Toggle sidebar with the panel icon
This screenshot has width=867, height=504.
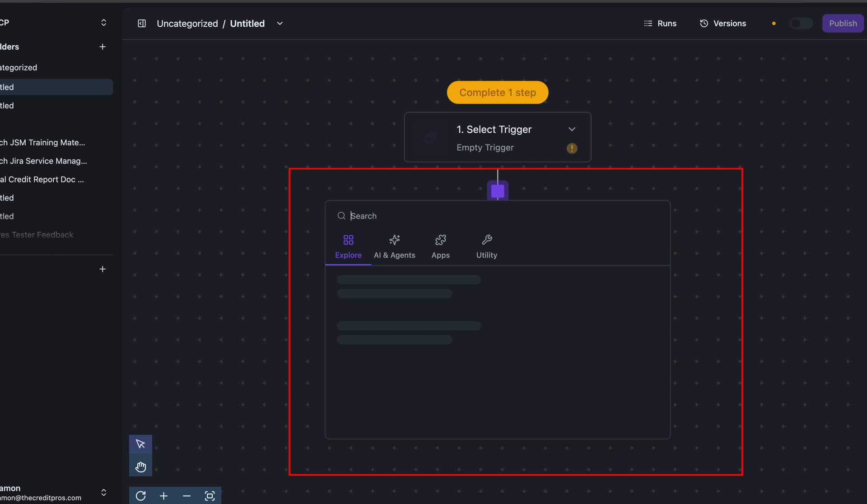point(142,23)
